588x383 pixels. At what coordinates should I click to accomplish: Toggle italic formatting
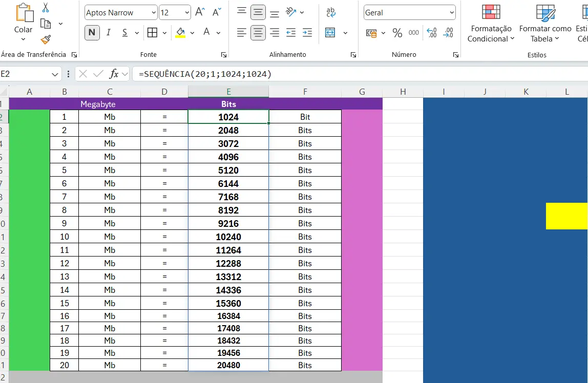[x=109, y=33]
